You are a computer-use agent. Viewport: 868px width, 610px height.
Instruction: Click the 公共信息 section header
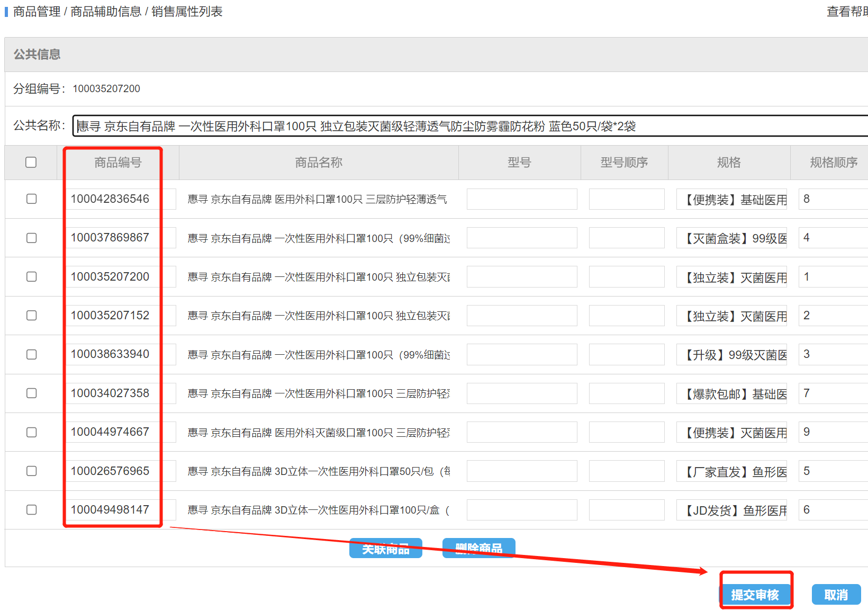(37, 54)
